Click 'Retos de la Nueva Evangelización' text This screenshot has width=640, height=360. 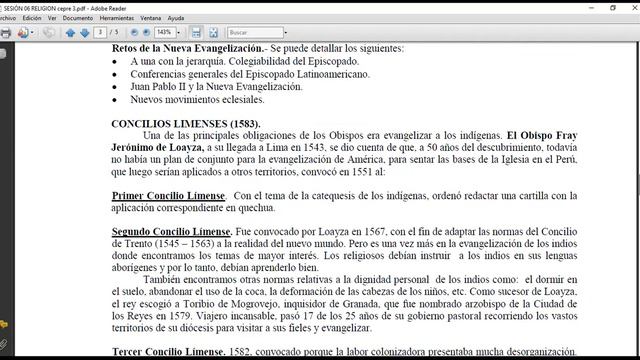tap(188, 48)
